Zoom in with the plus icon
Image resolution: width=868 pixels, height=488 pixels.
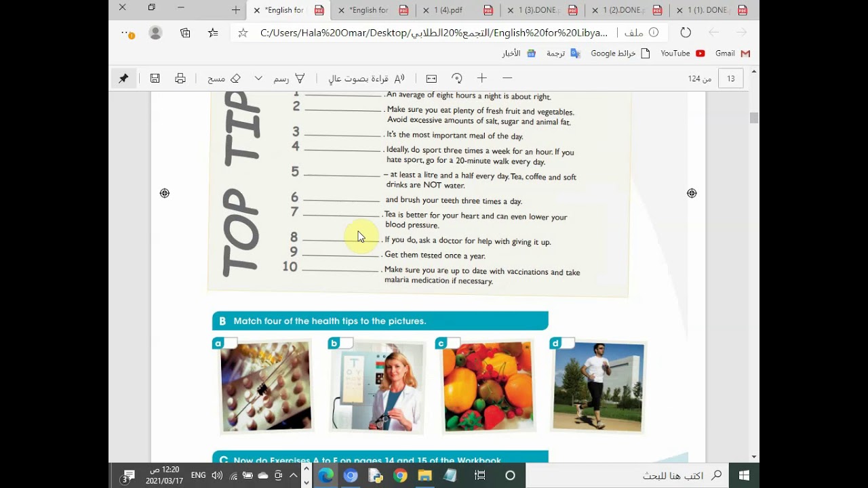482,79
